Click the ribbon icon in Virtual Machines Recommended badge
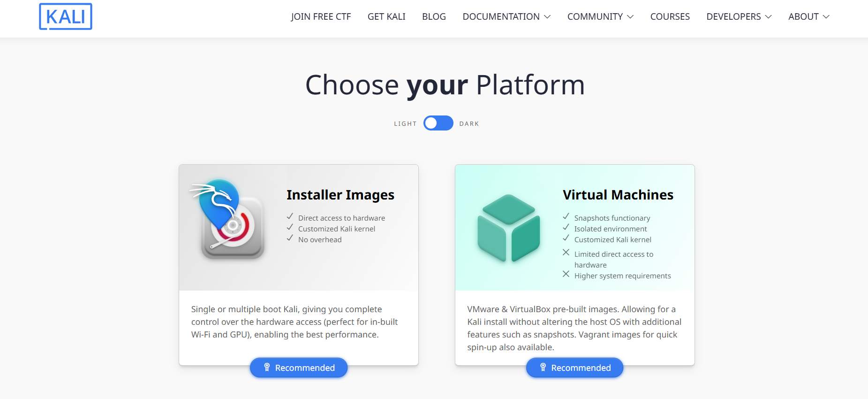The height and width of the screenshot is (399, 868). (543, 367)
